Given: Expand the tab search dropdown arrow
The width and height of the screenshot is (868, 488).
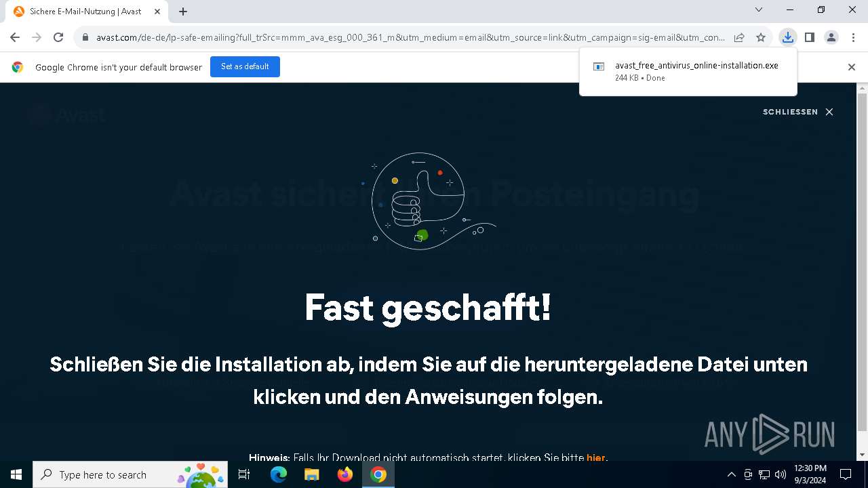Looking at the screenshot, I should tap(759, 9).
